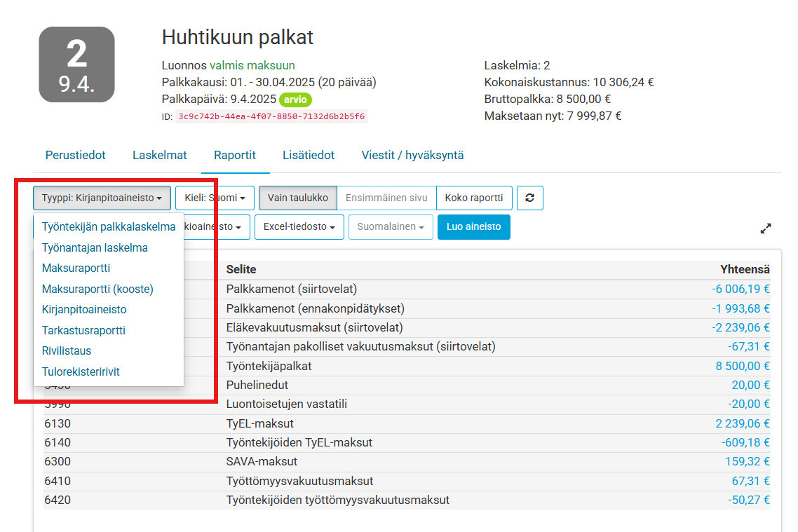
Task: Switch to Ensimmäinen sivu view
Action: (386, 198)
